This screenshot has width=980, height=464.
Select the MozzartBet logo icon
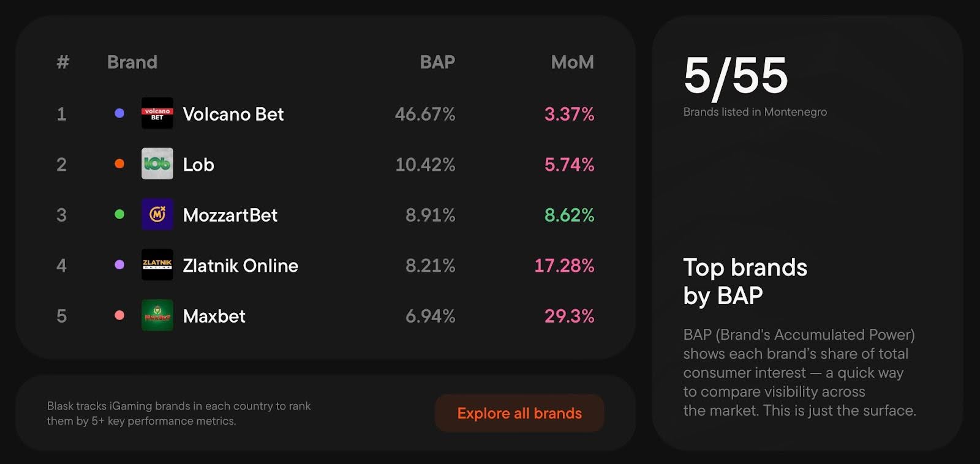[157, 214]
